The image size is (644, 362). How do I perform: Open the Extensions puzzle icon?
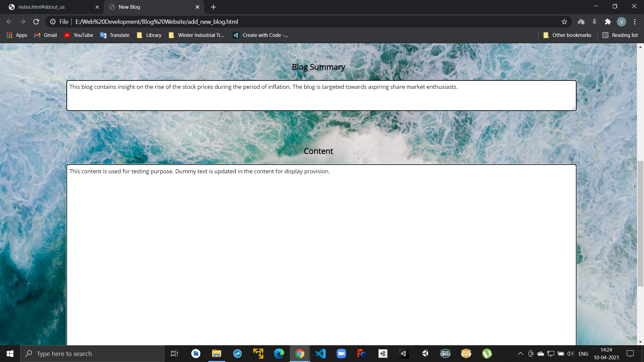tap(608, 22)
